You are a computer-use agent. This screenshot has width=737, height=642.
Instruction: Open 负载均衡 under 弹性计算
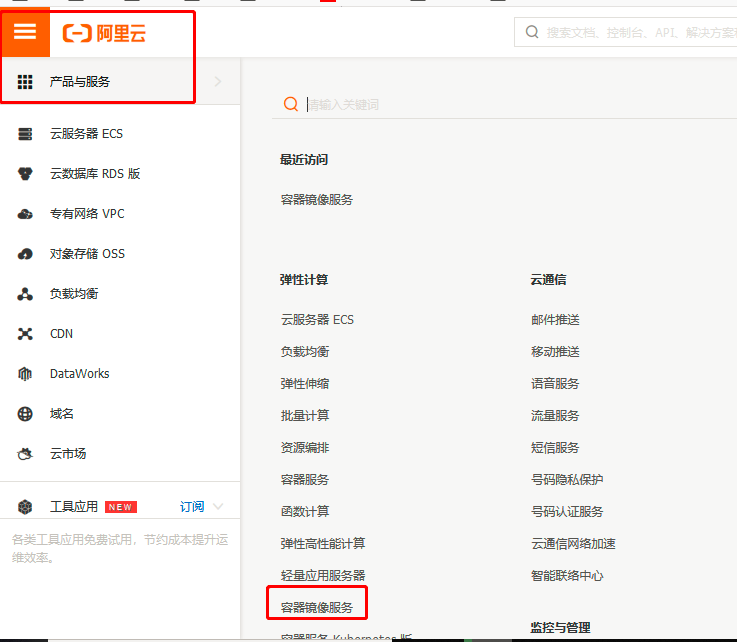click(x=305, y=352)
